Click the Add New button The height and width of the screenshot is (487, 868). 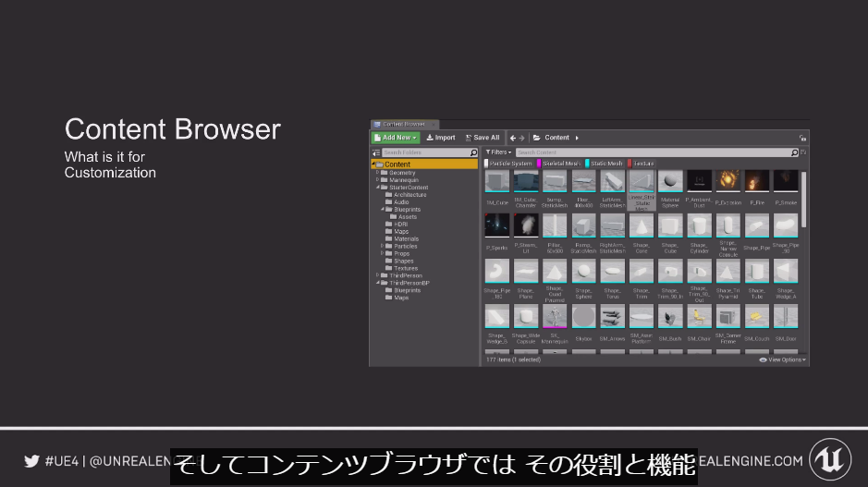point(396,138)
